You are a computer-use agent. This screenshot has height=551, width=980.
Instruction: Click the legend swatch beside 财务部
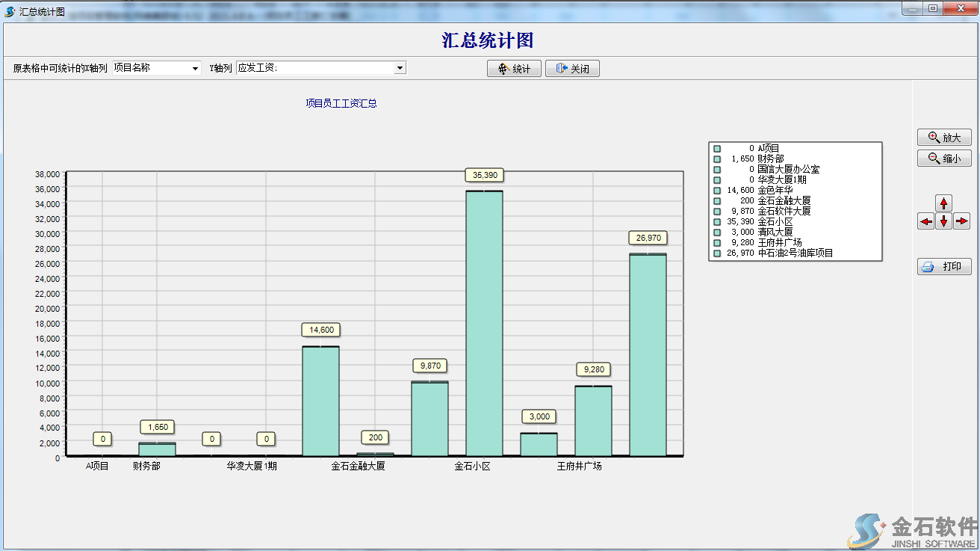point(717,159)
